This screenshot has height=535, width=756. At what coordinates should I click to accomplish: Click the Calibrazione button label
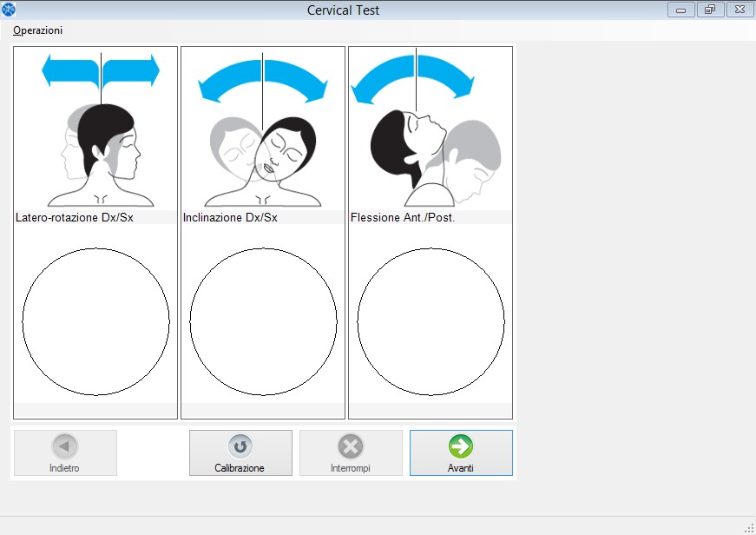click(240, 468)
